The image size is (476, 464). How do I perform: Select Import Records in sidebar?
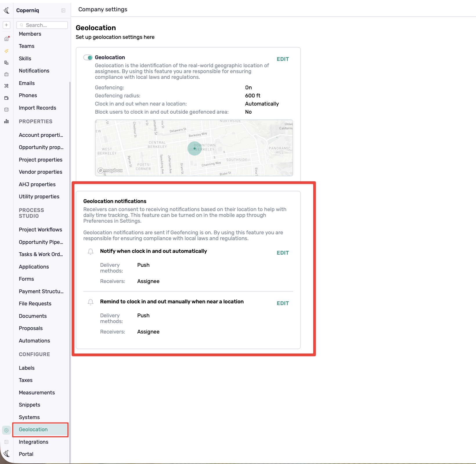point(37,108)
